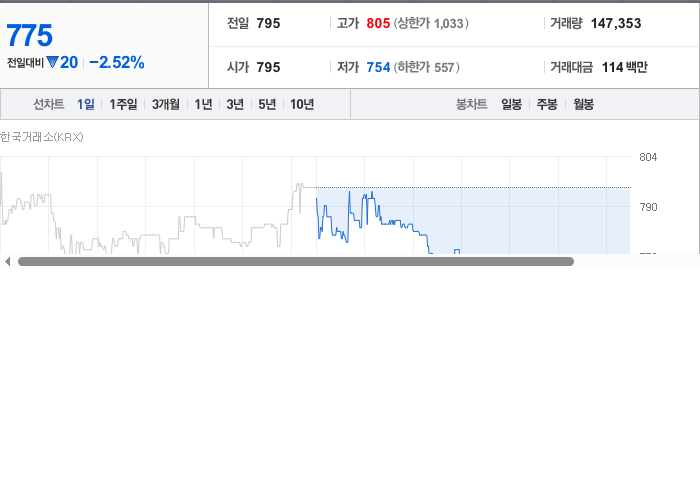This screenshot has height=490, width=700.
Task: Click the scrollbar left arrow icon
Action: [8, 262]
